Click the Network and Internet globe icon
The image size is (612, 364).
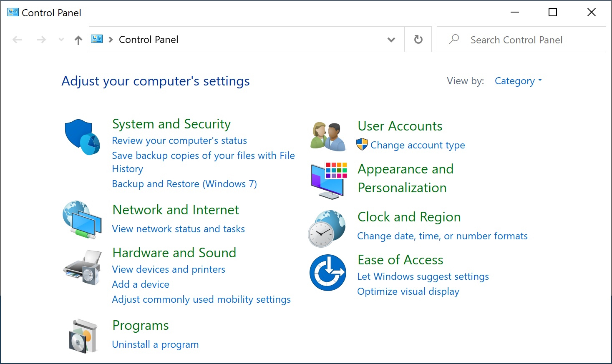(82, 219)
